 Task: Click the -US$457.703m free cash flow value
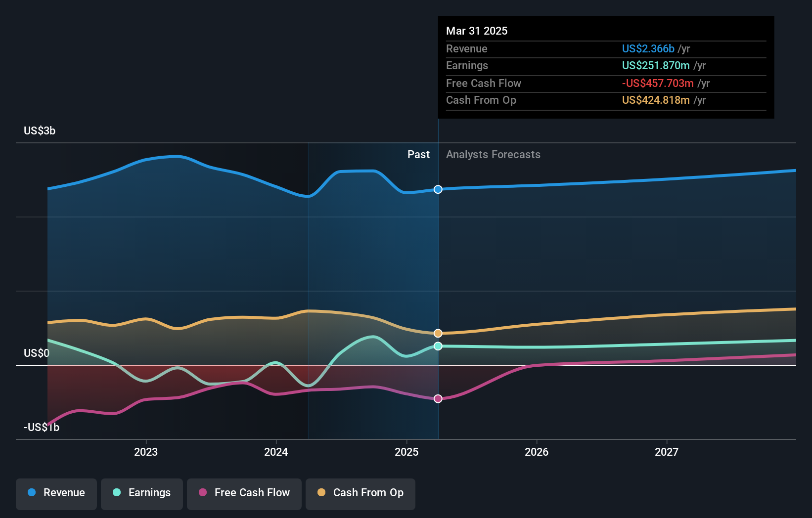(x=658, y=83)
